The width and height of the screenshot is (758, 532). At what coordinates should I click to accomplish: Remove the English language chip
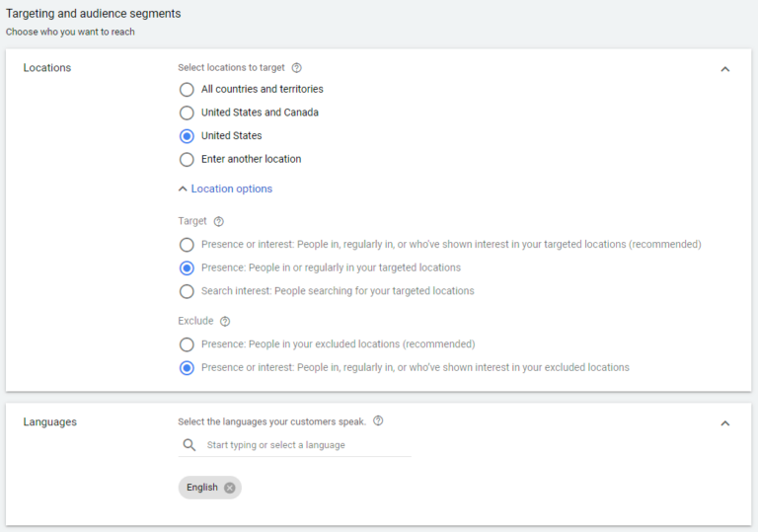pyautogui.click(x=230, y=488)
